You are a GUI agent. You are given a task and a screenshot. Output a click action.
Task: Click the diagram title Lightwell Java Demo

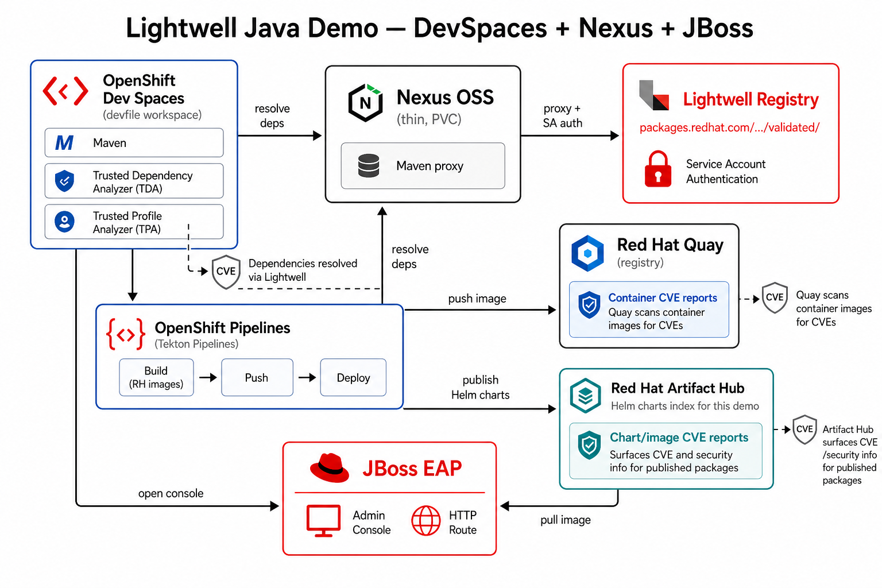point(439,28)
